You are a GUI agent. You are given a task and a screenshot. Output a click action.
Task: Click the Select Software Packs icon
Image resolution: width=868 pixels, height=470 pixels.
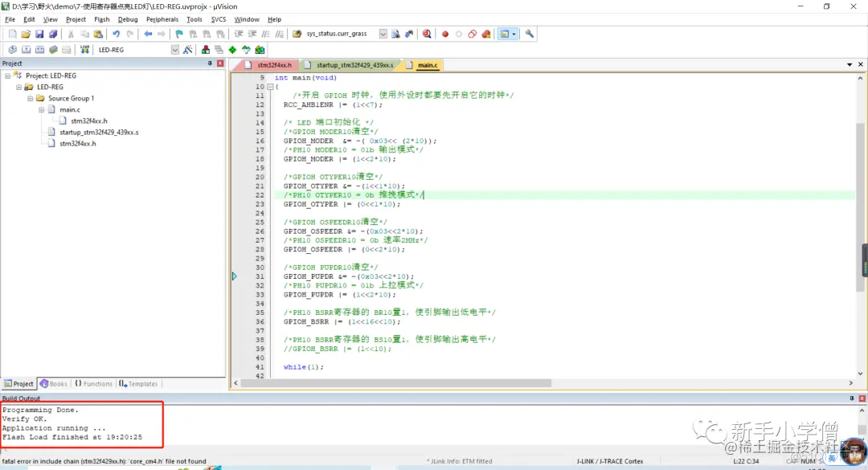point(246,50)
